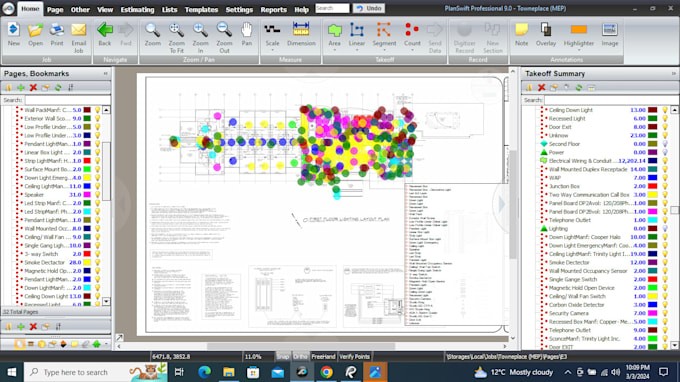Toggle lightbulb for WAP row
680x382 pixels.
tap(665, 178)
